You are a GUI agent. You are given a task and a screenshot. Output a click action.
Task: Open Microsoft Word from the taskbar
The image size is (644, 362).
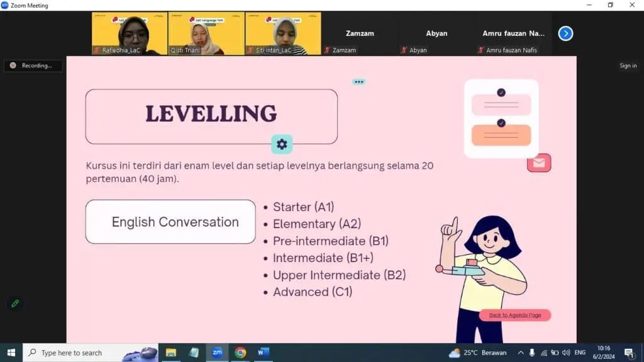pos(264,353)
